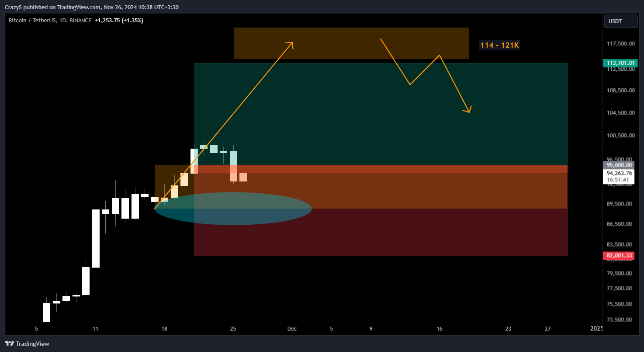Click the 27 date on time axis
Viewport: 644px width, 352px height.
tap(548, 329)
